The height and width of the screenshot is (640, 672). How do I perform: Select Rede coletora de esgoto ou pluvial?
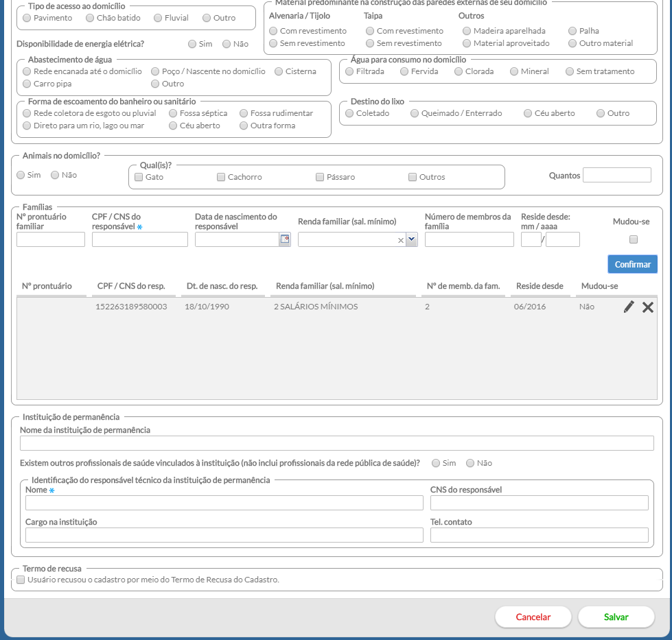coord(27,113)
